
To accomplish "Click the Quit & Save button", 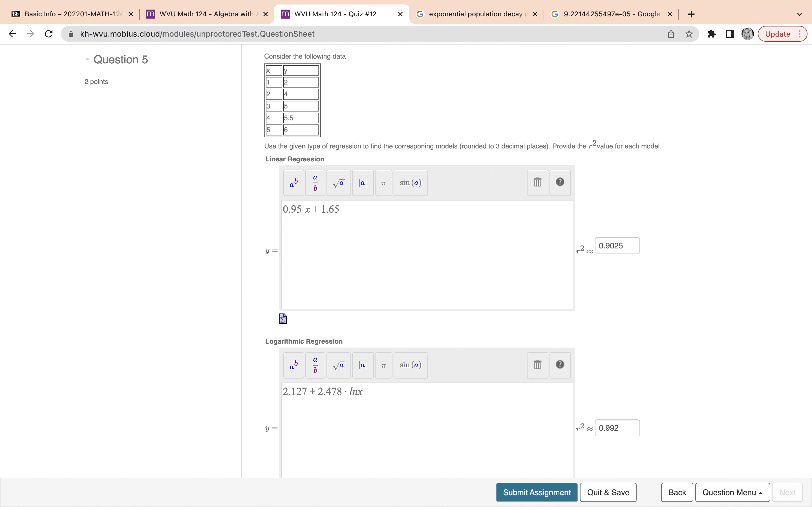I will (608, 492).
